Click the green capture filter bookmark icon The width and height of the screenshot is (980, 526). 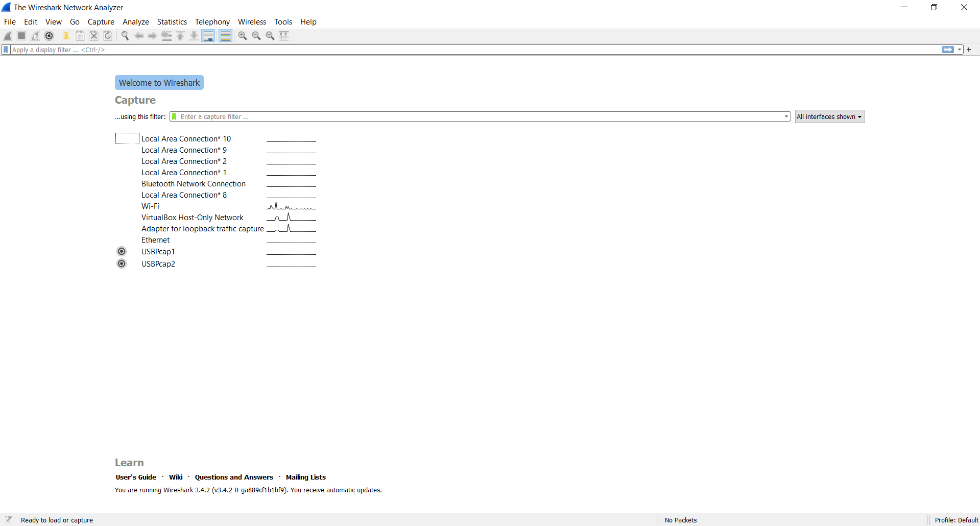[x=175, y=116]
